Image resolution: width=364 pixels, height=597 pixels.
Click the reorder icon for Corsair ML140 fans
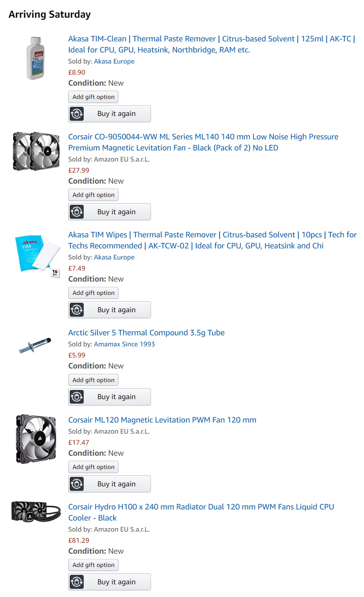(77, 212)
